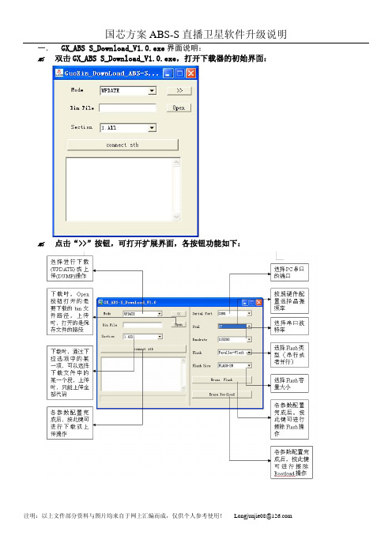Click the << collapse button in expanded window

click(x=179, y=314)
